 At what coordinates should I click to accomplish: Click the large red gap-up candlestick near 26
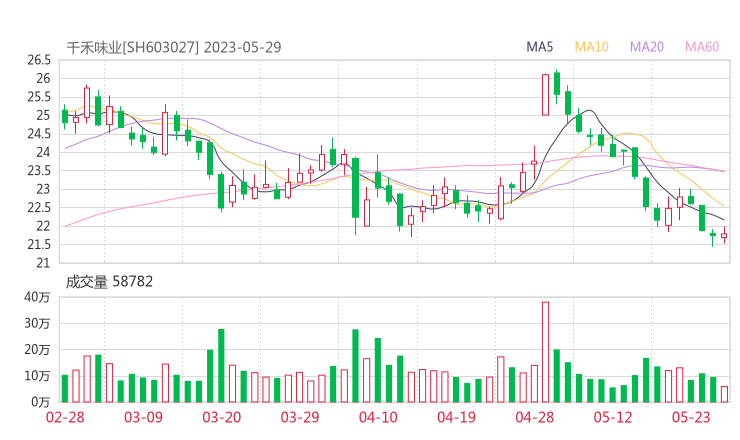coord(546,94)
